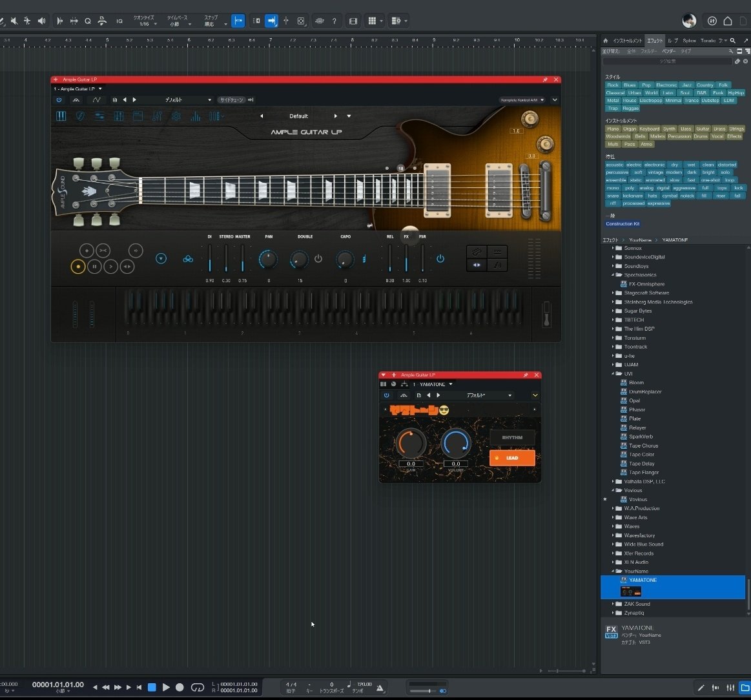
Task: Clear the tag search with the X icon
Action: click(745, 61)
